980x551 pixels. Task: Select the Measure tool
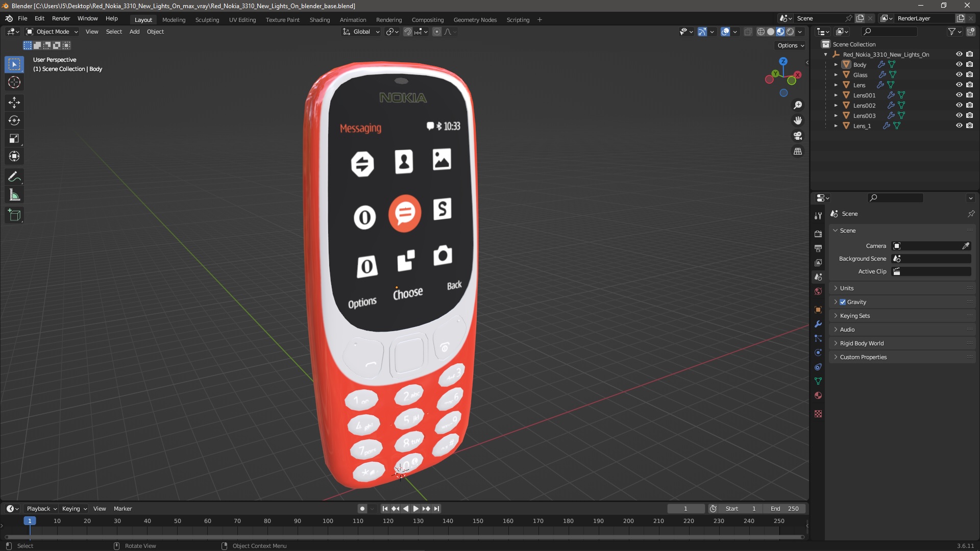14,195
